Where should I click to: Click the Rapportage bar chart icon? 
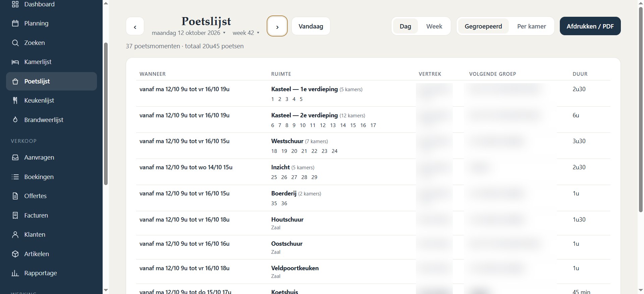15,273
